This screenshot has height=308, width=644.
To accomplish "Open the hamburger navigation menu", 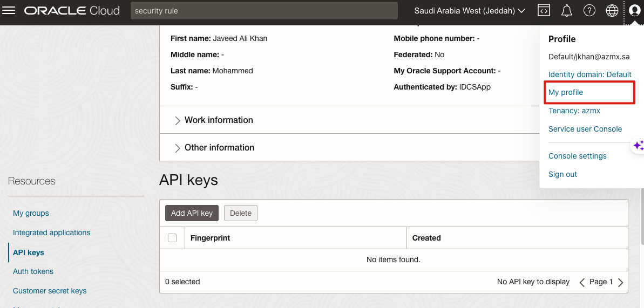I will [9, 11].
